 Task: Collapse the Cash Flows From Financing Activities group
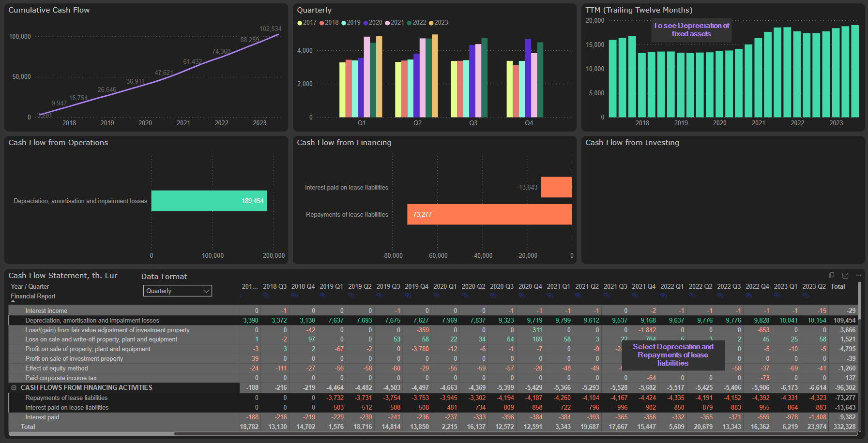[14, 388]
